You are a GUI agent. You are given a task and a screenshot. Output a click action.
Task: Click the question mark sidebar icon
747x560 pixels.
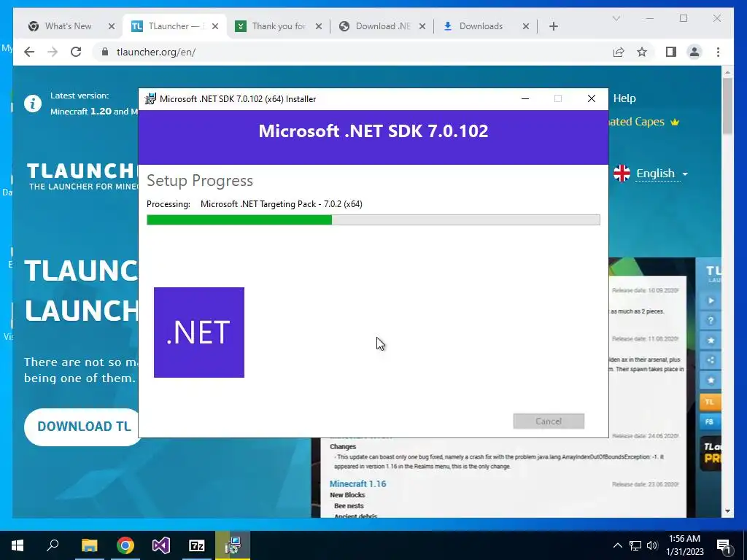point(711,321)
